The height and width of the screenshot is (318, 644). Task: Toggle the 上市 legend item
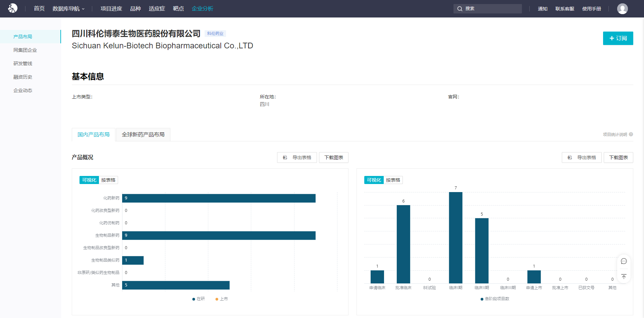222,299
